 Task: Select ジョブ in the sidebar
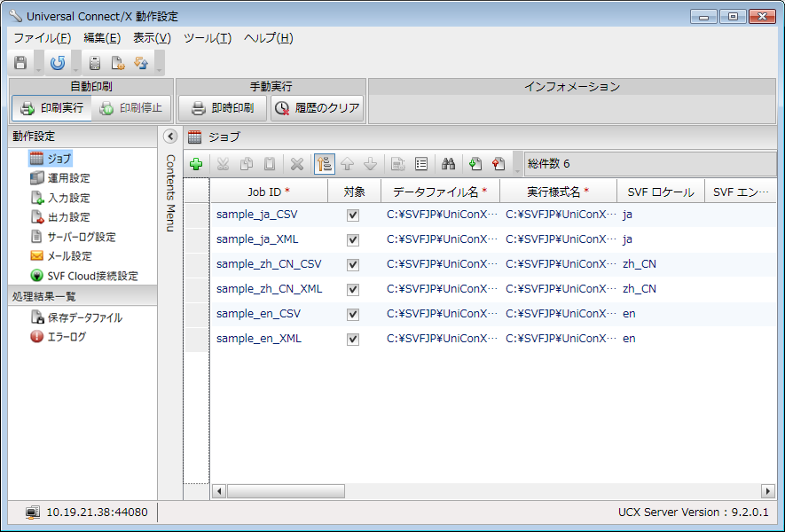[51, 159]
